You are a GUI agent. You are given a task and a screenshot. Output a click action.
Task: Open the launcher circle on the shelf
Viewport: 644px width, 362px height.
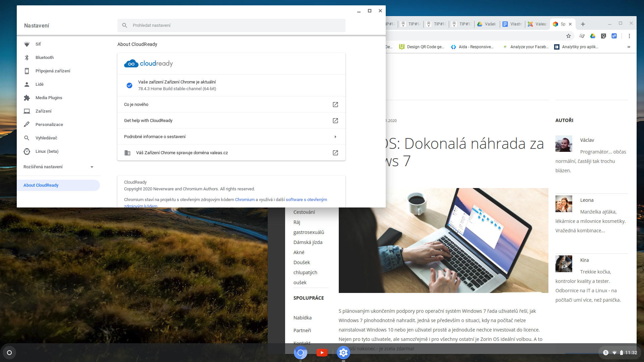click(x=9, y=353)
